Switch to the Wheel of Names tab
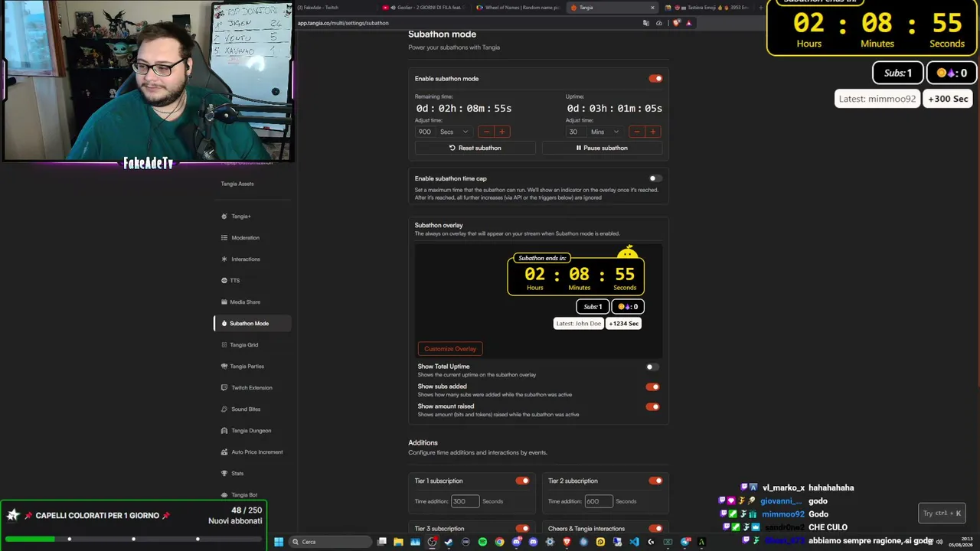Image resolution: width=980 pixels, height=551 pixels. (x=518, y=8)
